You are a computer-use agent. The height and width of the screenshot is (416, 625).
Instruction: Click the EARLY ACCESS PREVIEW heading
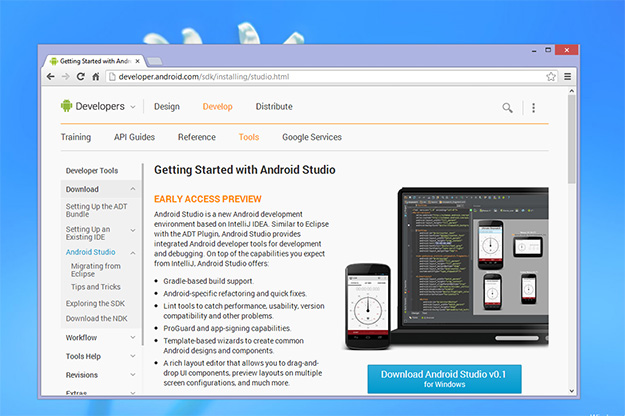[208, 199]
